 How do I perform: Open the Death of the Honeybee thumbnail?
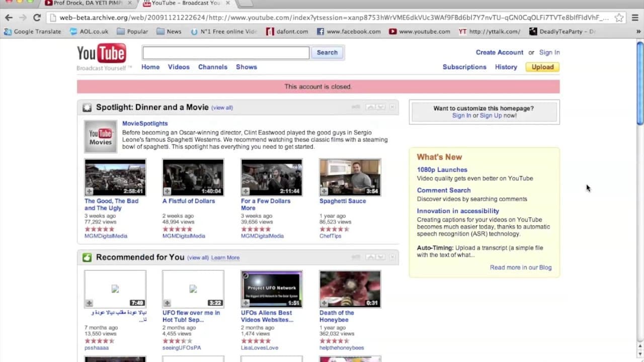click(x=350, y=289)
